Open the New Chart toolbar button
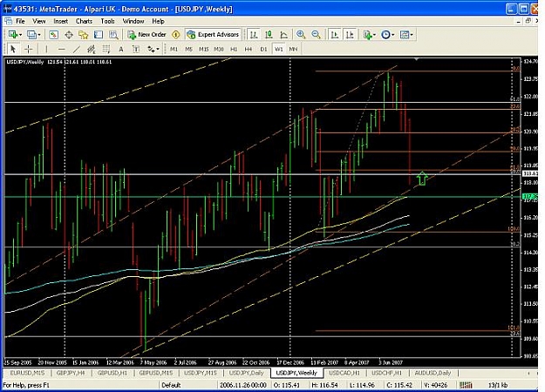 tap(13, 35)
